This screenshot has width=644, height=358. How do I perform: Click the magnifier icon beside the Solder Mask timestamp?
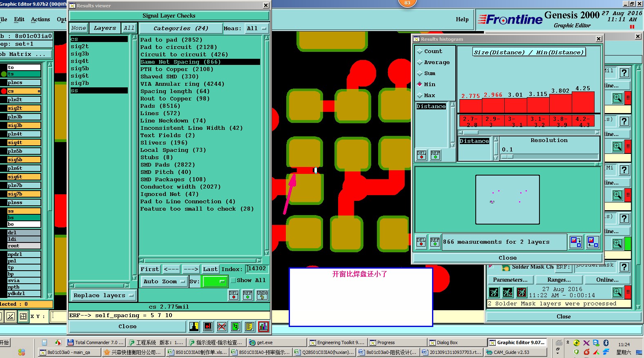tap(617, 292)
